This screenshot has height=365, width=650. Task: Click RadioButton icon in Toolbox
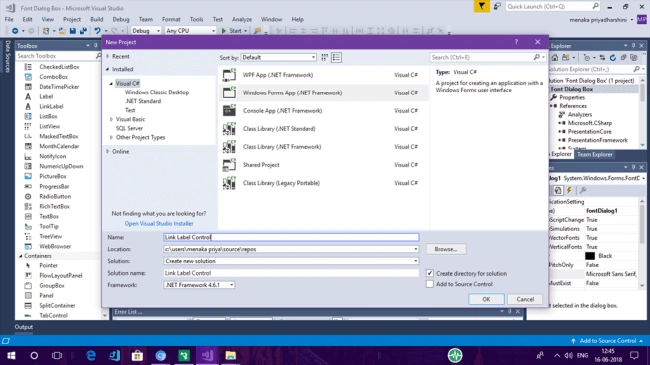pyautogui.click(x=28, y=196)
